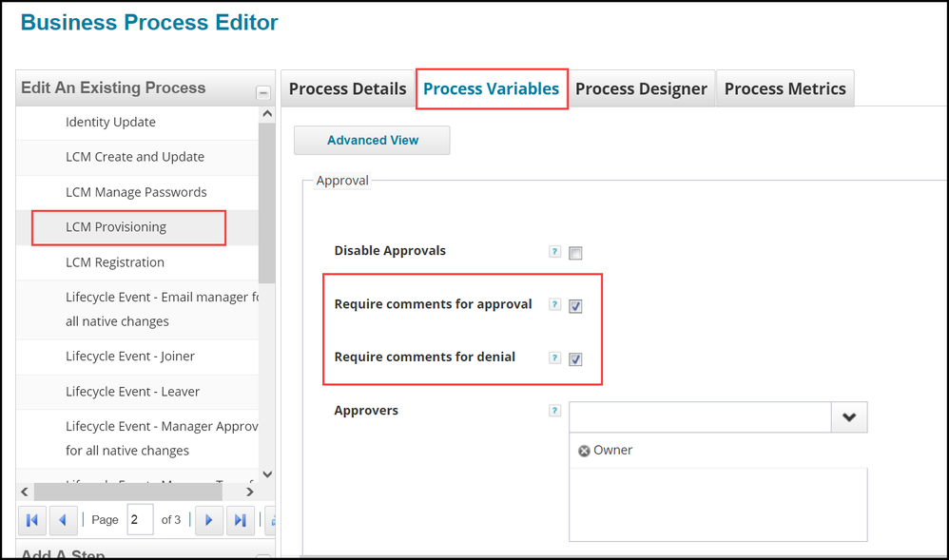Open help icon for Approvers field
This screenshot has height=560, width=949.
pyautogui.click(x=554, y=412)
